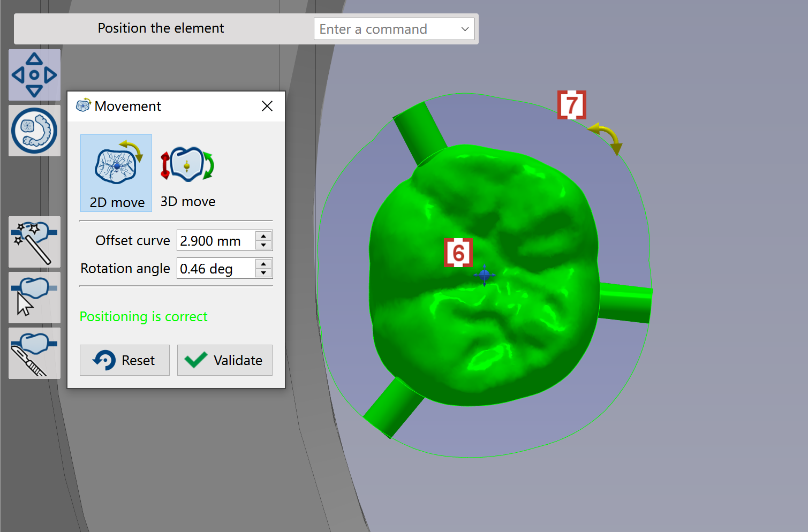This screenshot has height=532, width=808.
Task: Increase the Offset curve value
Action: point(263,235)
